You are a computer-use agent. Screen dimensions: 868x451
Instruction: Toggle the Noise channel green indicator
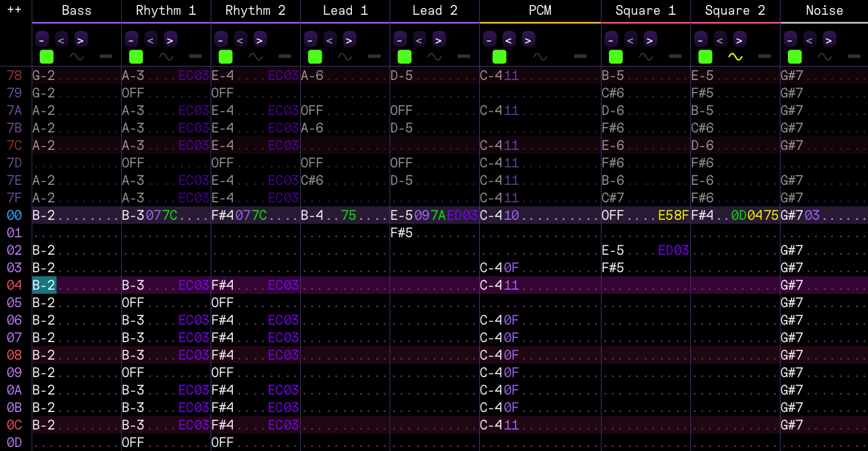pyautogui.click(x=795, y=56)
